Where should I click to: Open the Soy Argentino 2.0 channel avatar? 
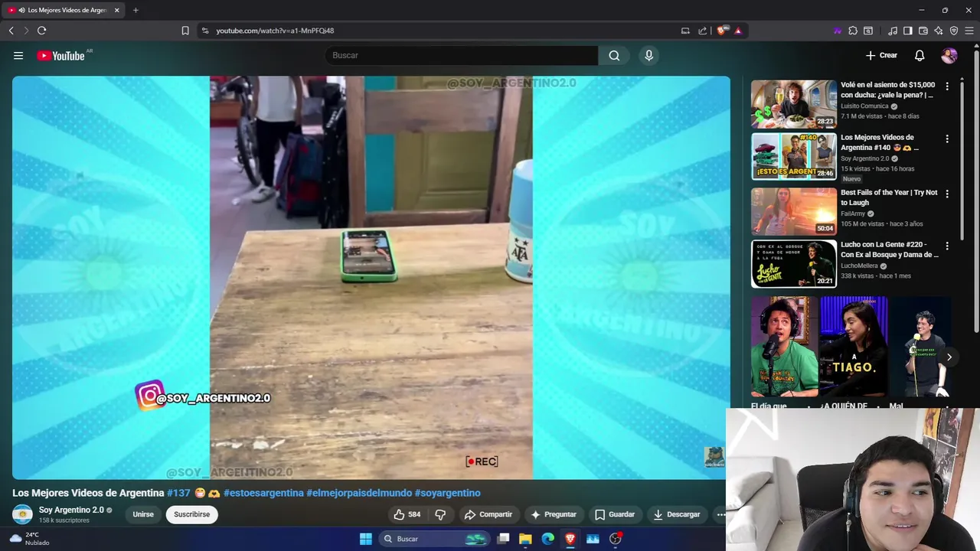22,514
